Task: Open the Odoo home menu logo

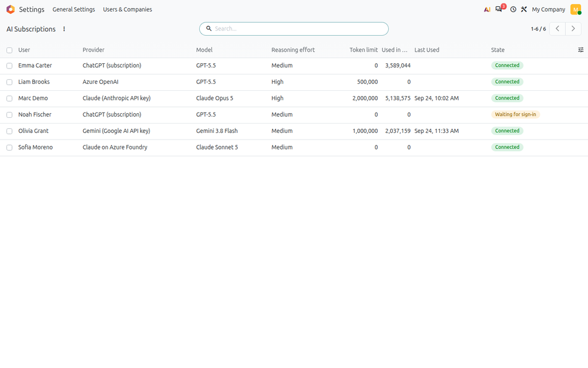Action: tap(10, 9)
